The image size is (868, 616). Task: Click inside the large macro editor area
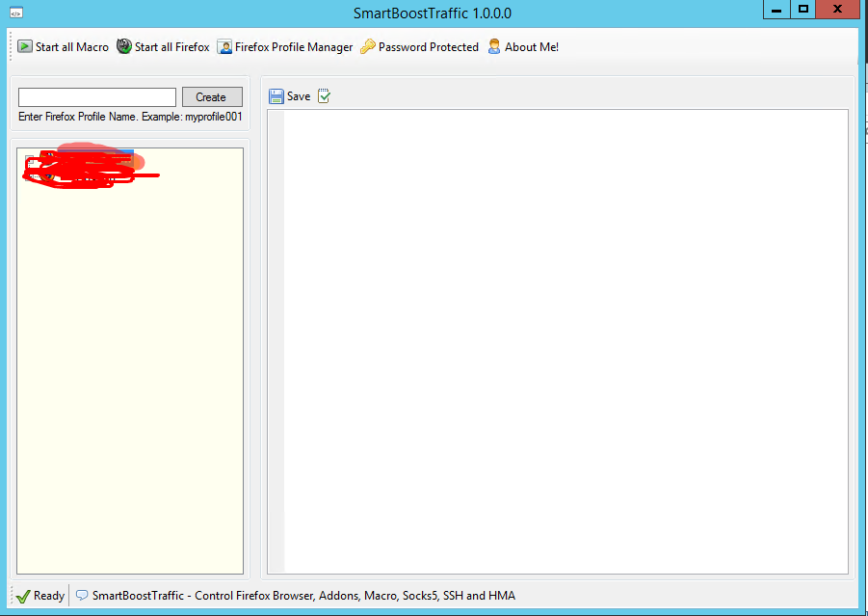coord(566,342)
